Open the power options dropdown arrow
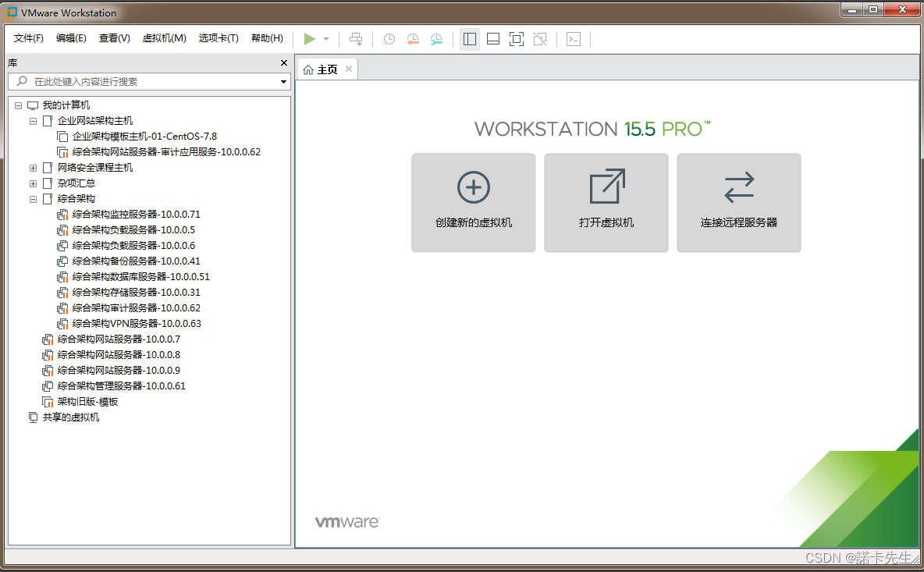The height and width of the screenshot is (572, 924). [x=326, y=39]
